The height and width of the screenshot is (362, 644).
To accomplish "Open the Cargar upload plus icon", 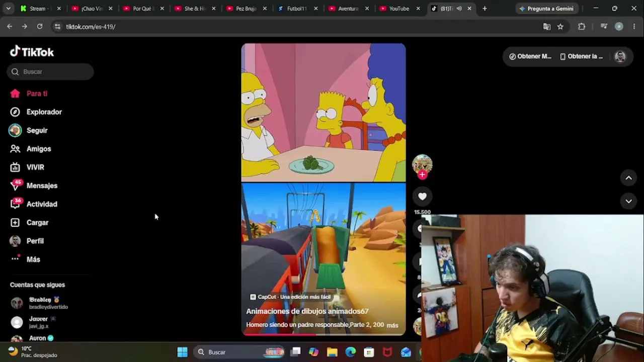I will 15,223.
